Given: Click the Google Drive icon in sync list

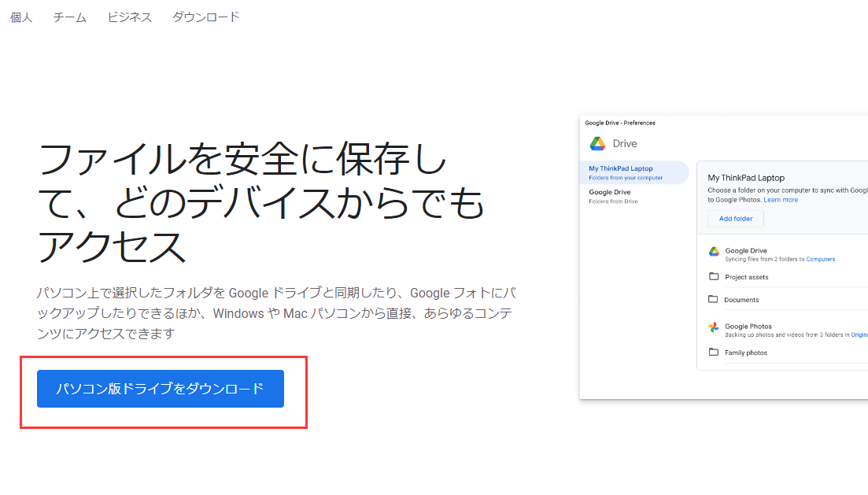Looking at the screenshot, I should (x=714, y=252).
